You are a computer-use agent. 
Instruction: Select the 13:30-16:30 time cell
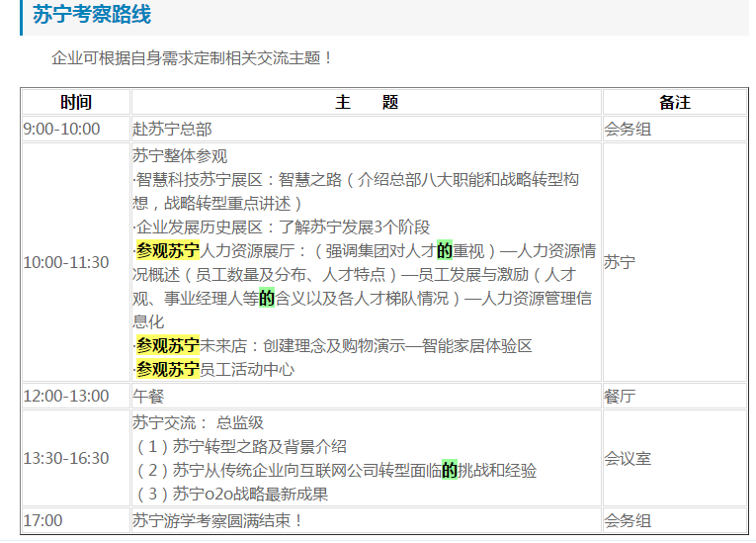click(x=76, y=458)
